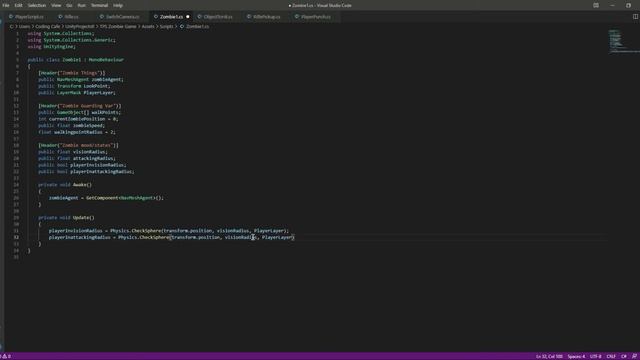Open the feedback icon in status bar
Image resolution: width=640 pixels, height=360 pixels.
634,356
